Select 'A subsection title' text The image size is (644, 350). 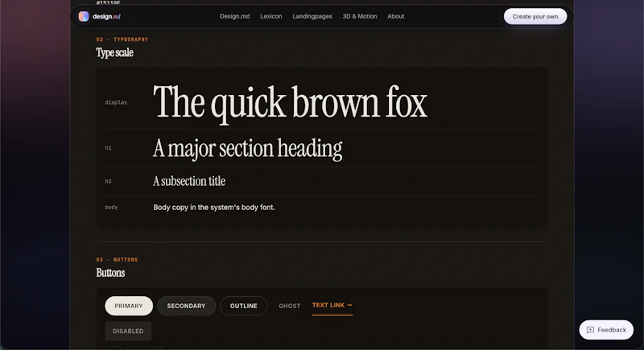tap(189, 181)
